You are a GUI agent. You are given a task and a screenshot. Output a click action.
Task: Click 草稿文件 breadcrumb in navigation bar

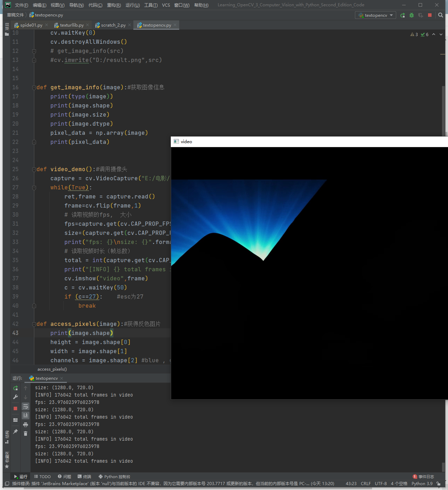coord(15,15)
